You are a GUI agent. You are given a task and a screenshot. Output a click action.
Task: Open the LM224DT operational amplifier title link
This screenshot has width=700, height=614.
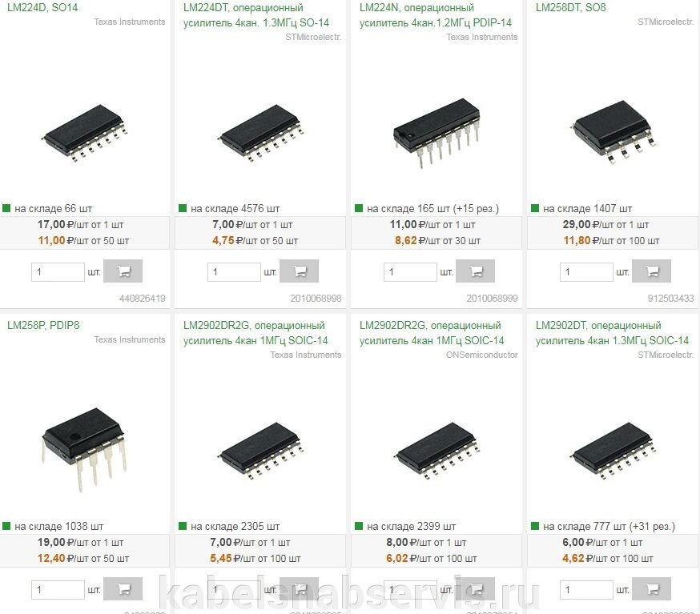(x=256, y=15)
